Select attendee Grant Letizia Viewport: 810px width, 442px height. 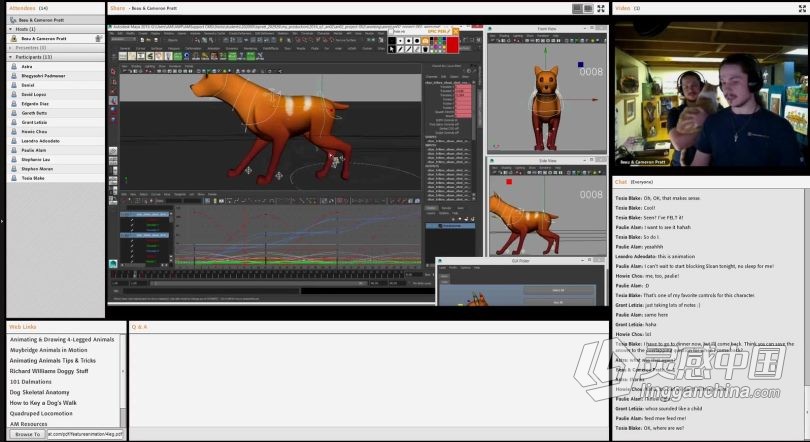click(x=55, y=122)
